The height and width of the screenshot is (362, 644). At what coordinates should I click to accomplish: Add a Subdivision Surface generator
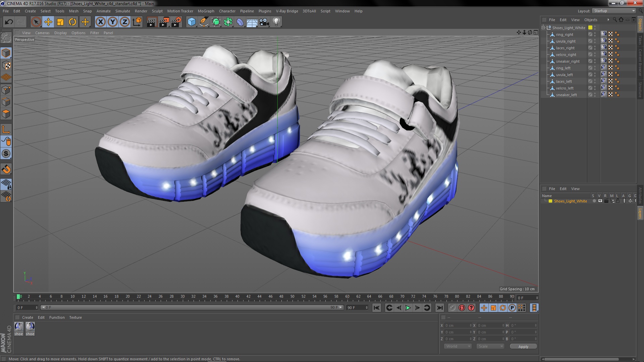(x=216, y=22)
